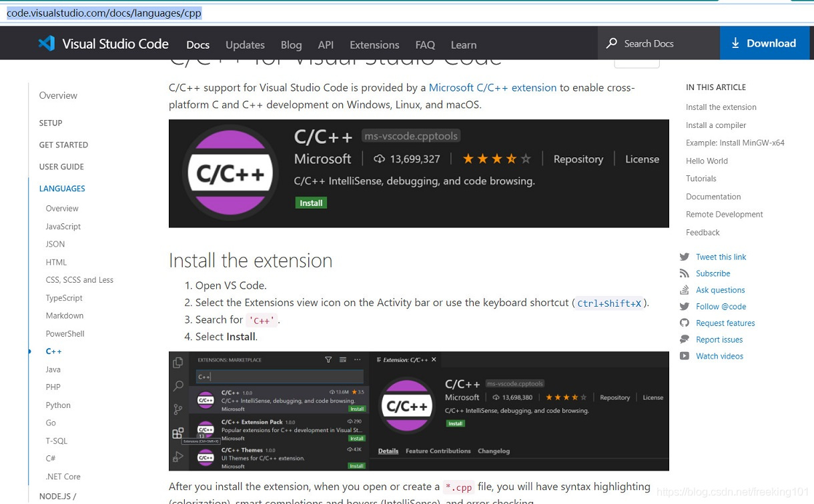Click the Twitter icon beside Follow @code

[685, 306]
